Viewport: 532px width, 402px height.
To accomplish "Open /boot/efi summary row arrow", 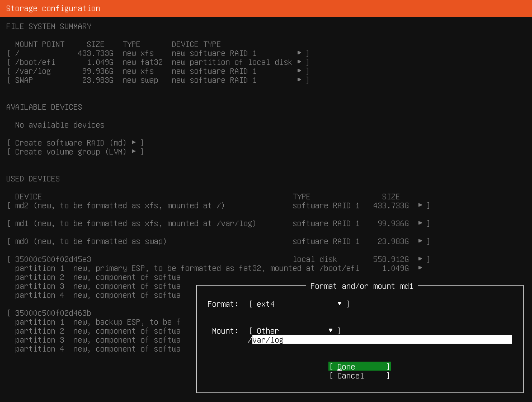I will click(x=299, y=62).
